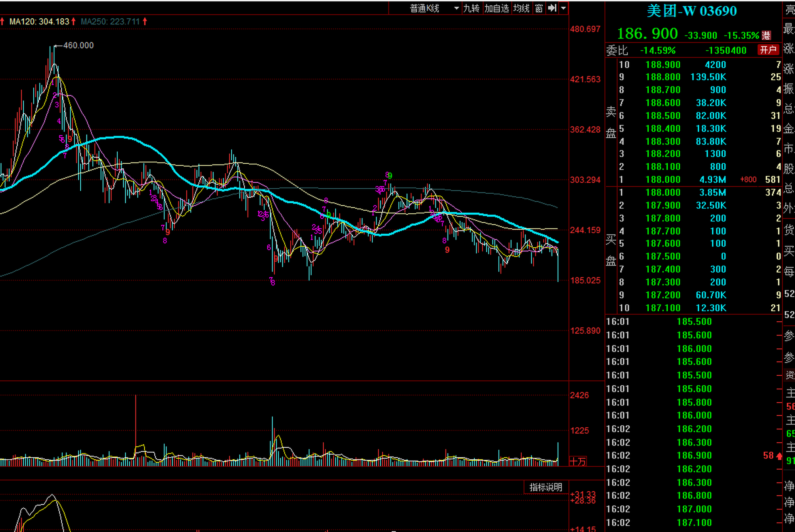The width and height of the screenshot is (795, 532).
Task: Toggle the 均线 moving average lines
Action: (521, 8)
